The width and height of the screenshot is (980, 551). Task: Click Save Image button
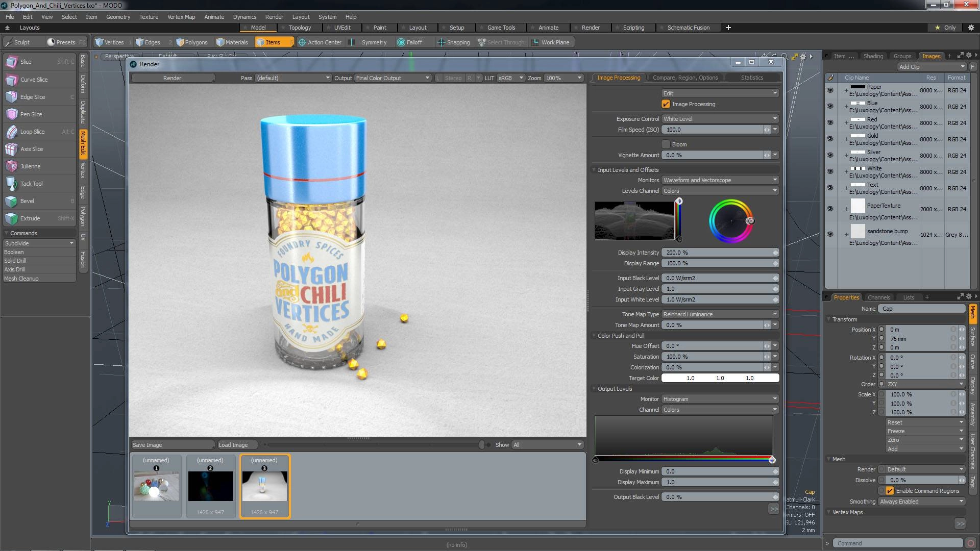click(173, 445)
